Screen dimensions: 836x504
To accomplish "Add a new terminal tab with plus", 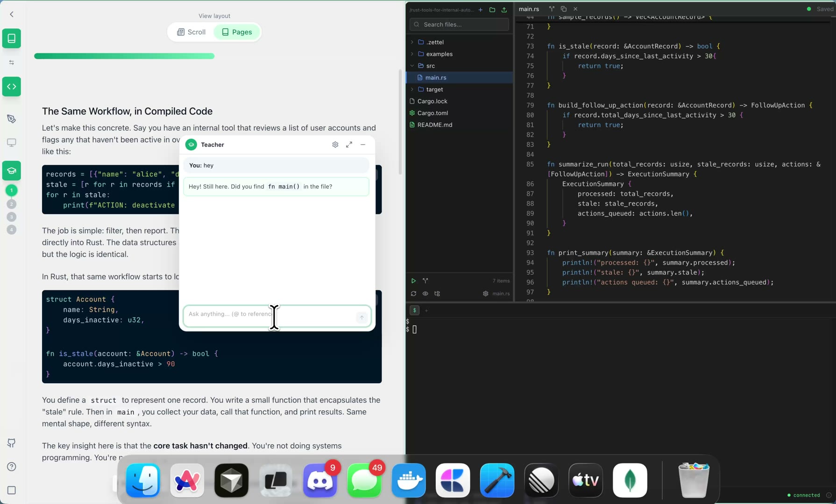I will (x=426, y=310).
